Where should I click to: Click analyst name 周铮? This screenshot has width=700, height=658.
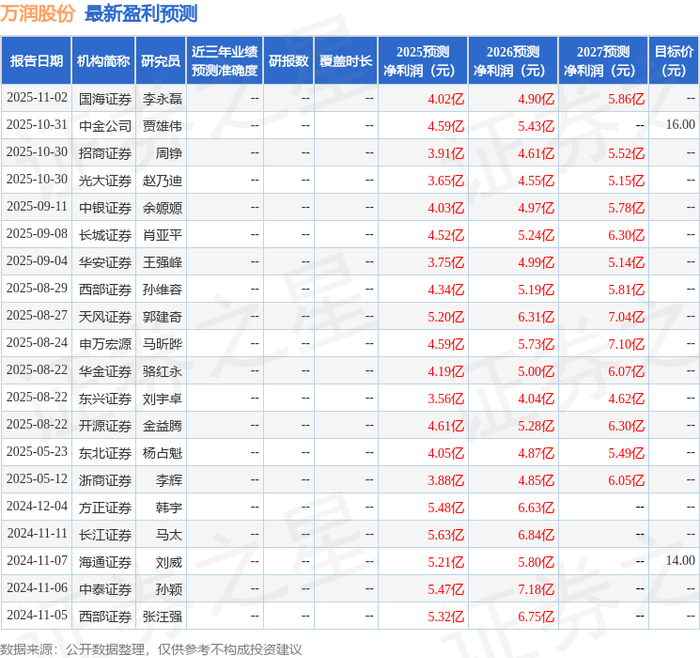169,153
